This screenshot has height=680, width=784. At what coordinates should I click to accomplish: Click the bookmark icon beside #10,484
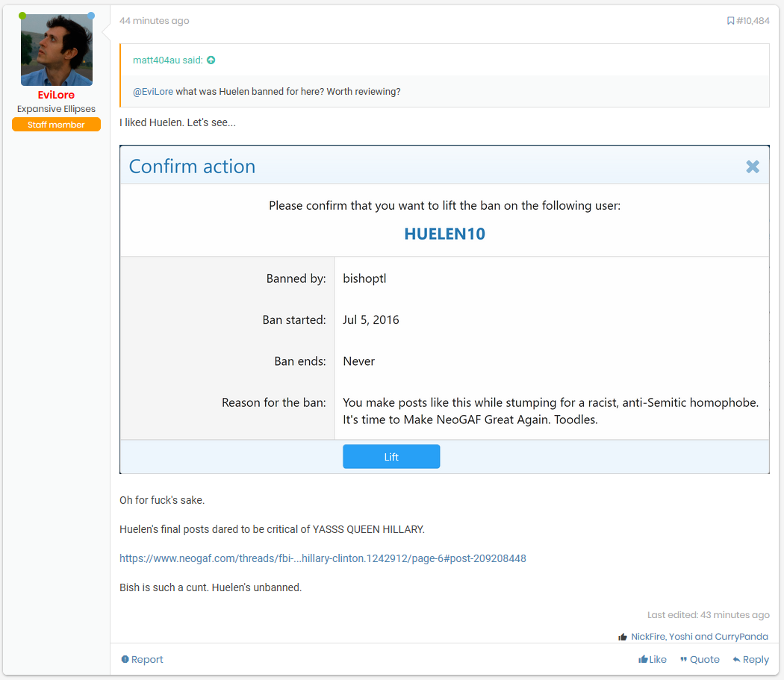tap(730, 20)
